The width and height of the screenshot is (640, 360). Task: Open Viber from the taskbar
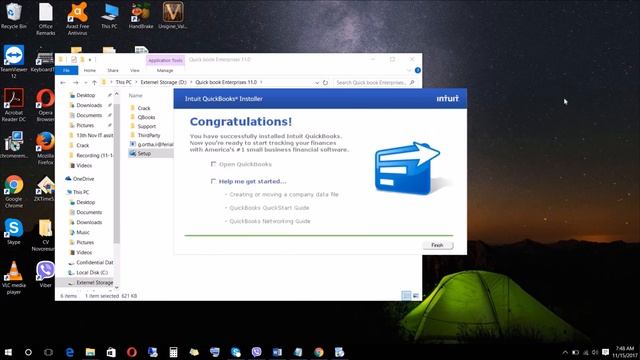pos(256,352)
